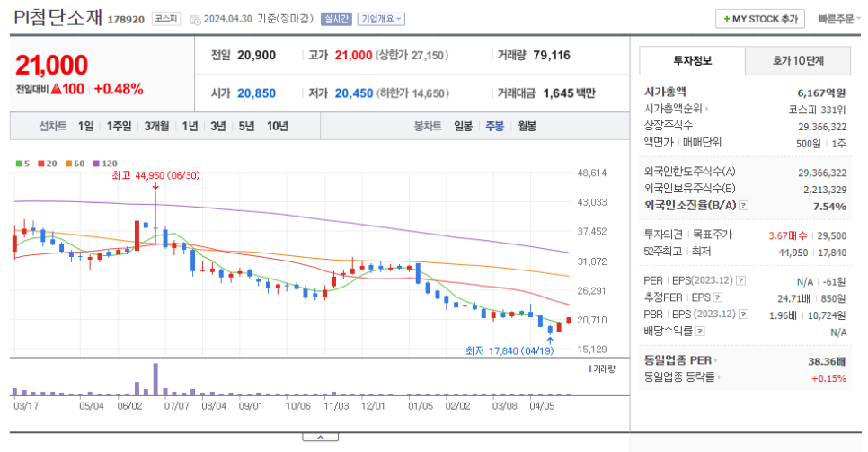Click the MY STOCK 추가 button
Screen dimensions: 868x452
(760, 19)
